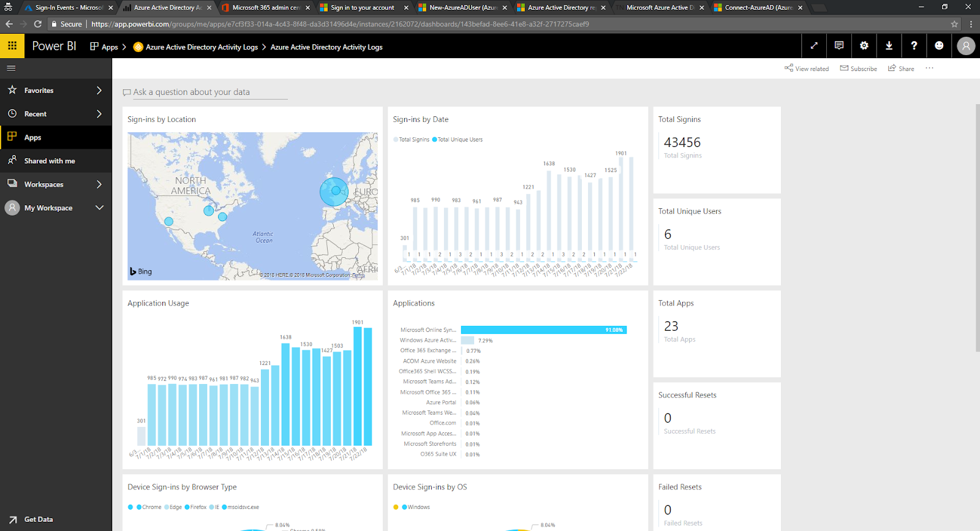Click Microsoft Online Syn... 91.08% bar
The image size is (980, 531).
[544, 330]
